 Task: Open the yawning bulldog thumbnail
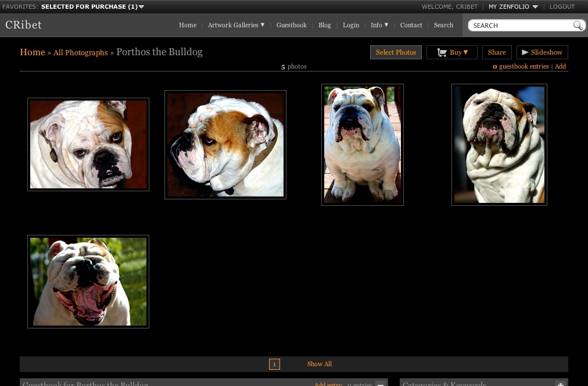point(88,281)
